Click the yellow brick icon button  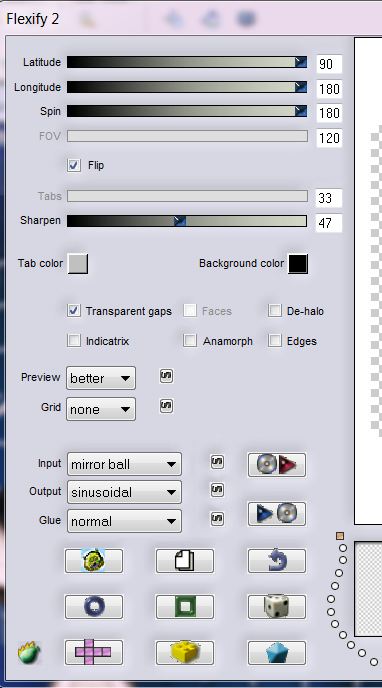[x=185, y=652]
